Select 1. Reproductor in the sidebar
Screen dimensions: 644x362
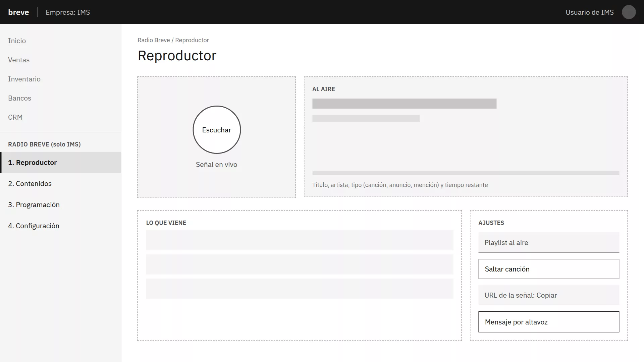60,163
